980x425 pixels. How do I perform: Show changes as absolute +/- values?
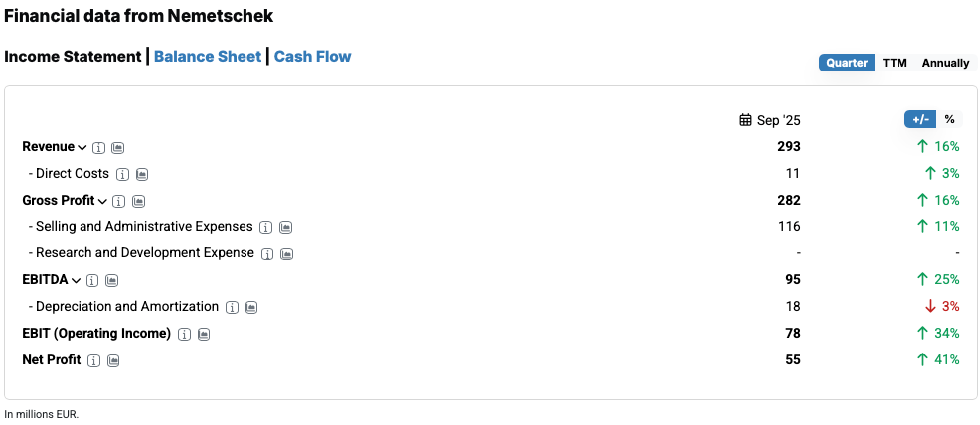(x=920, y=119)
